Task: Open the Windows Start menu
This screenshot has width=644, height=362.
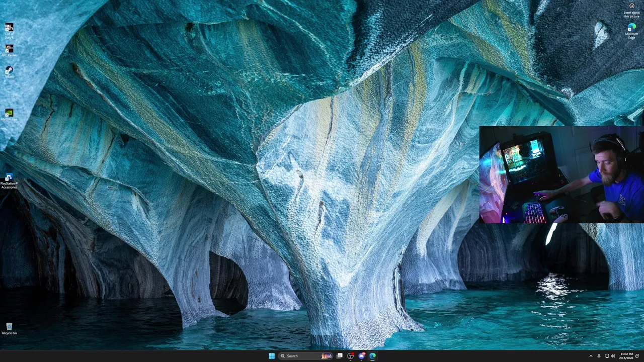Action: click(272, 356)
